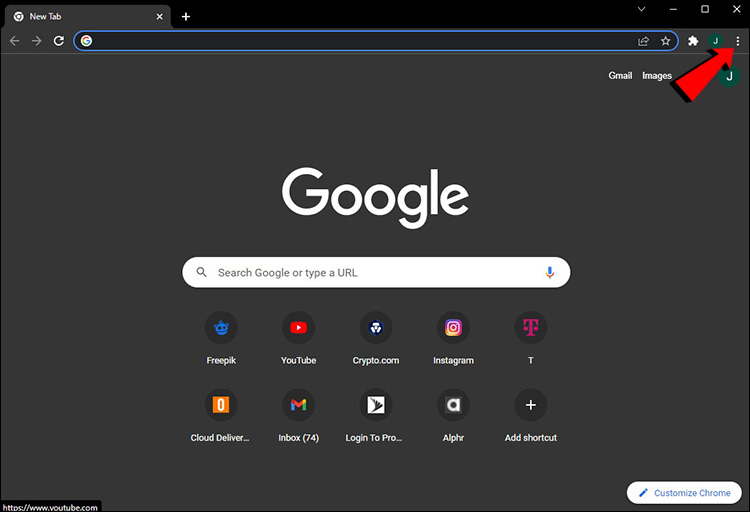
Task: Start voice search with the microphone icon
Action: pyautogui.click(x=550, y=273)
